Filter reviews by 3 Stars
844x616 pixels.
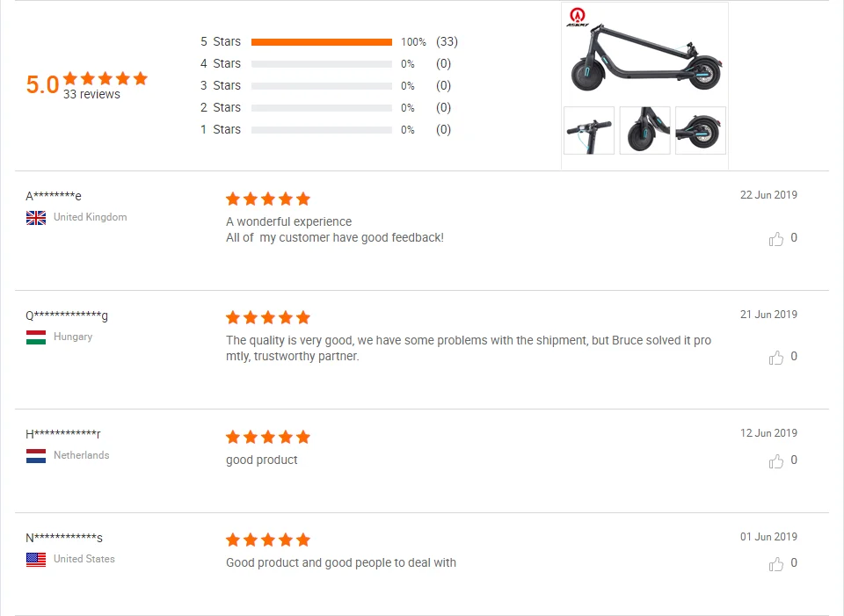click(221, 86)
